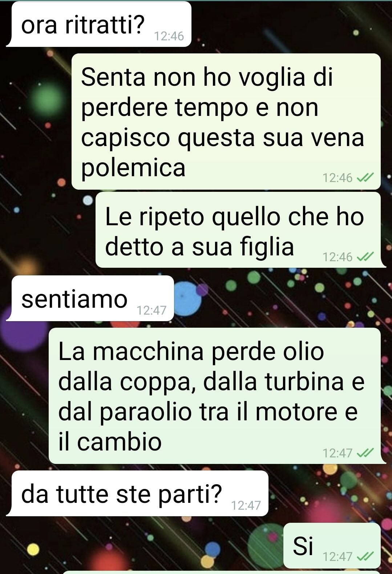
Task: Select the 'sentiamo' message bubble
Action: pos(90,298)
